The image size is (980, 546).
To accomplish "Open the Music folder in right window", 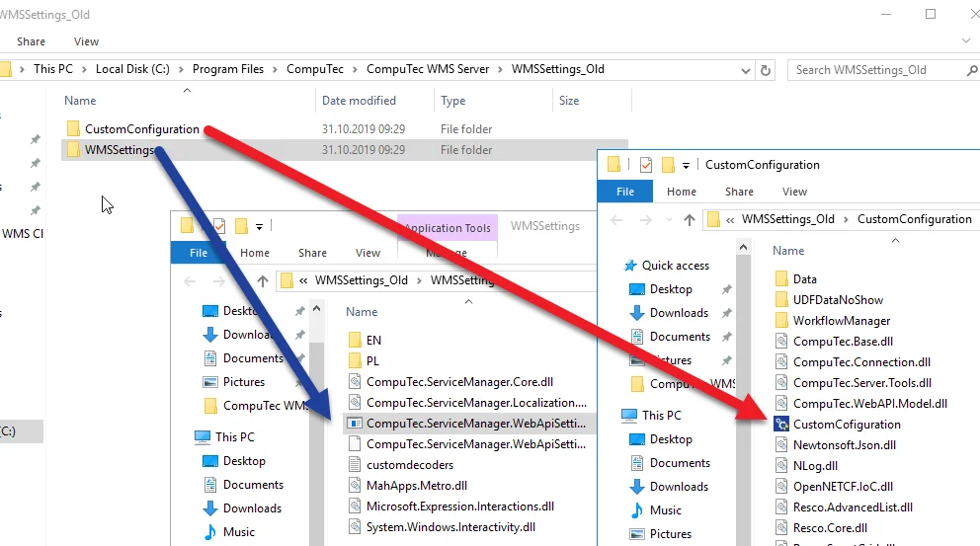I will click(665, 510).
